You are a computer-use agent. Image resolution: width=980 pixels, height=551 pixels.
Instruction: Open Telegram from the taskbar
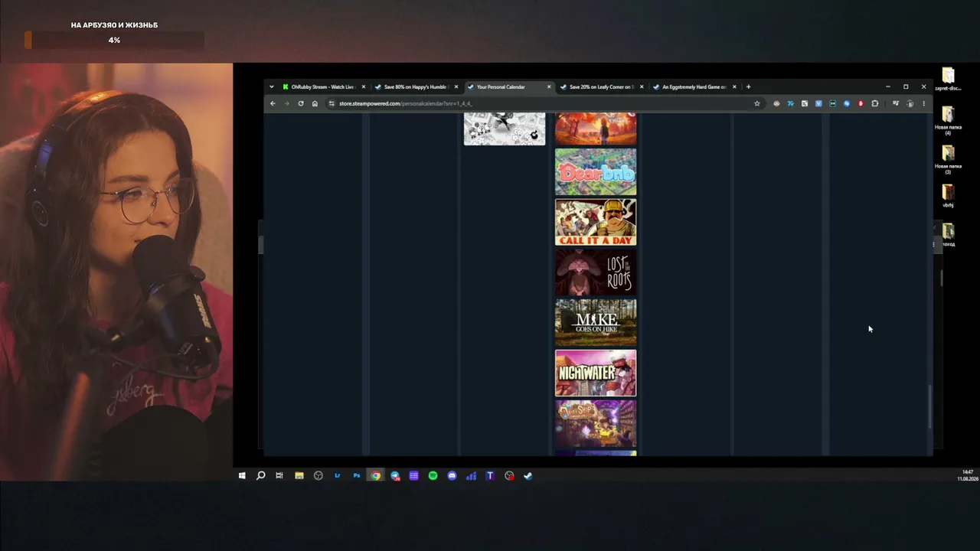395,476
